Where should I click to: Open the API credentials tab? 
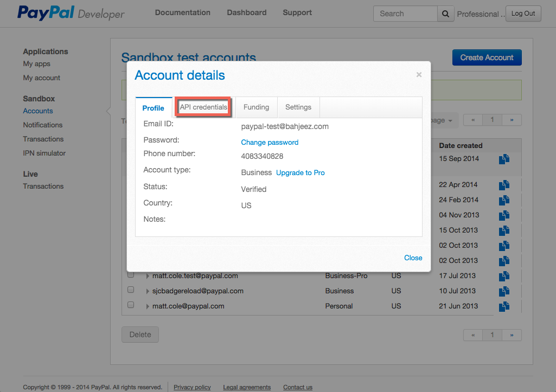(203, 107)
